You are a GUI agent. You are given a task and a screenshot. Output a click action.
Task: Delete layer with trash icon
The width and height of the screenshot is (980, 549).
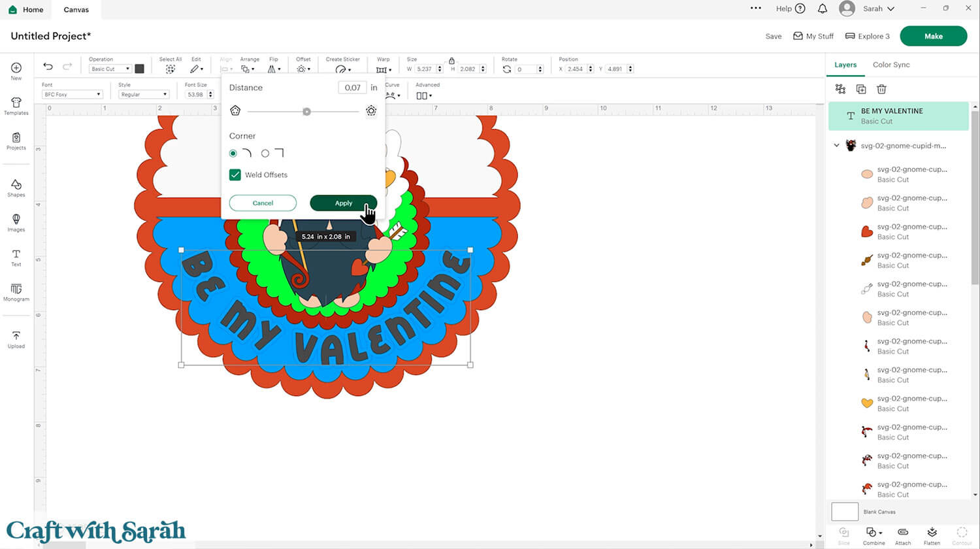[881, 89]
